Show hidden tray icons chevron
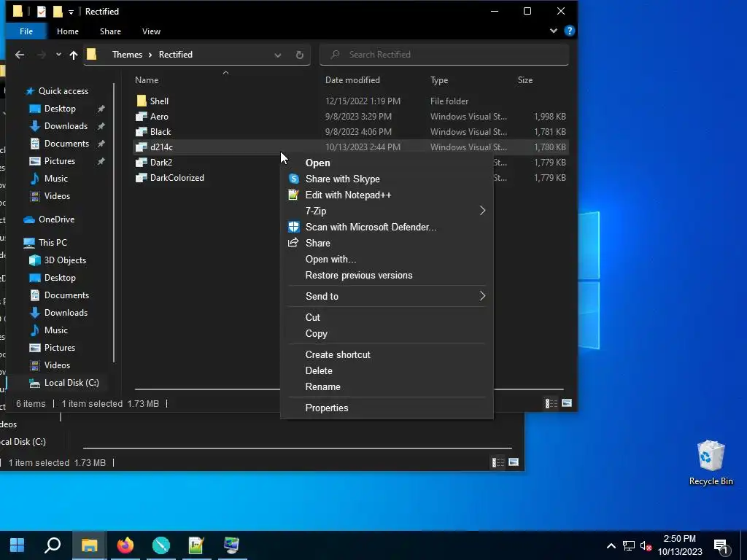Screen dimensions: 747x560 pyautogui.click(x=611, y=545)
